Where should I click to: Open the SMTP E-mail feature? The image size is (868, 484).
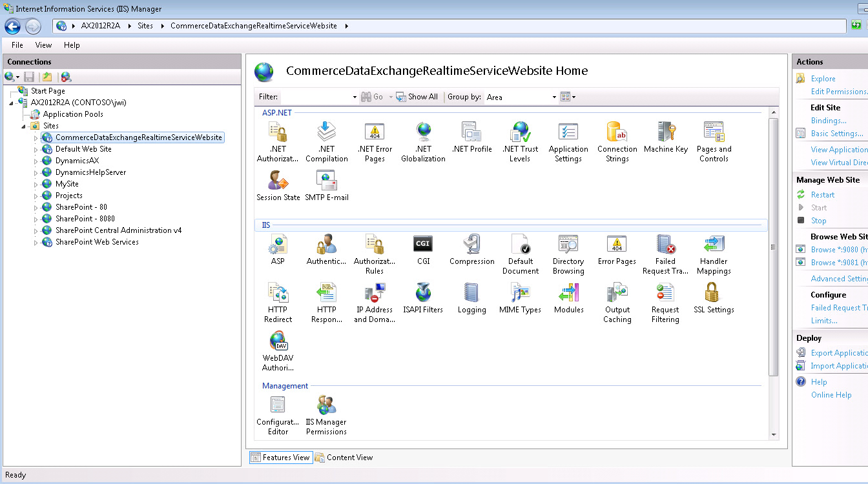coord(326,186)
